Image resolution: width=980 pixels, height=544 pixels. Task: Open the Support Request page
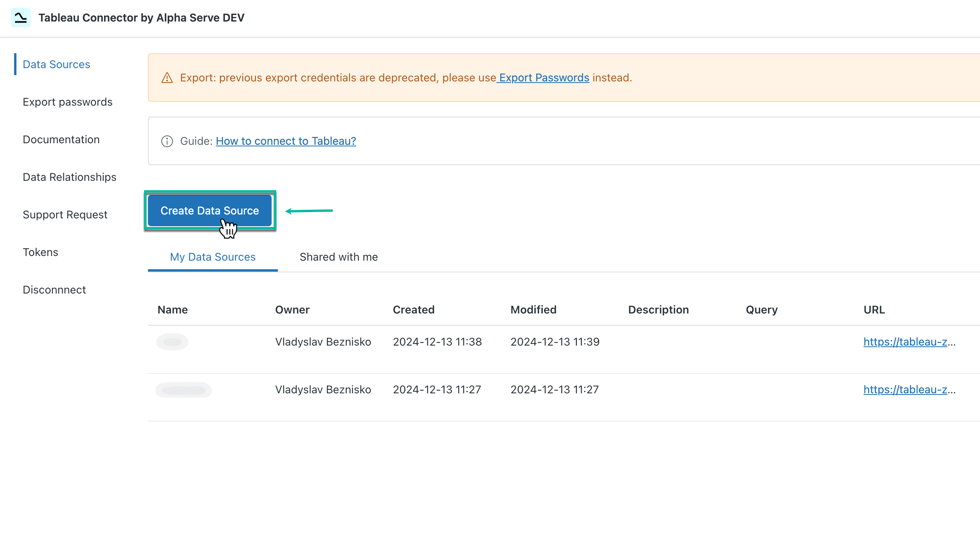coord(65,214)
